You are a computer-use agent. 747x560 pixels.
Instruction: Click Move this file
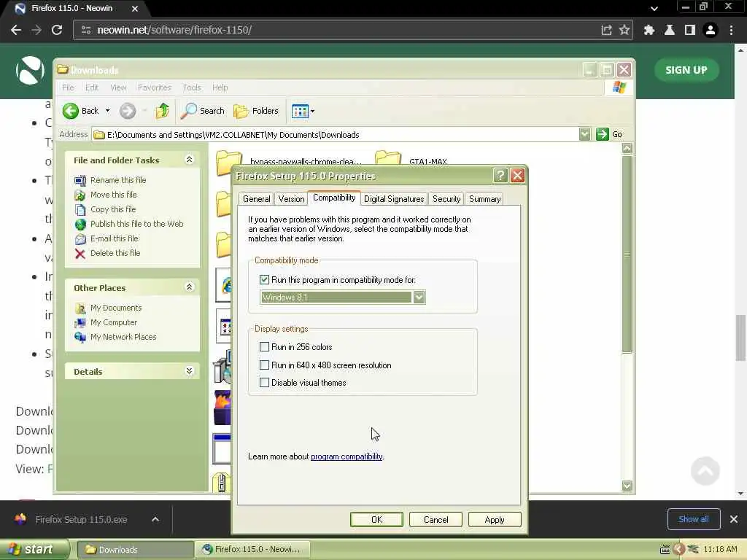[x=113, y=195]
